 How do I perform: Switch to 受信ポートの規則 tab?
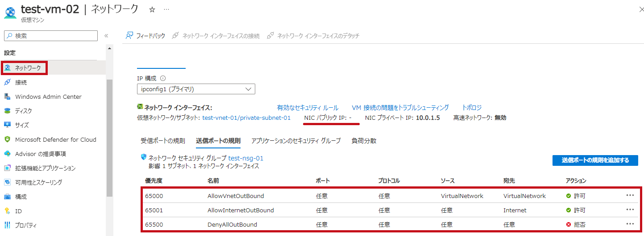(x=162, y=141)
